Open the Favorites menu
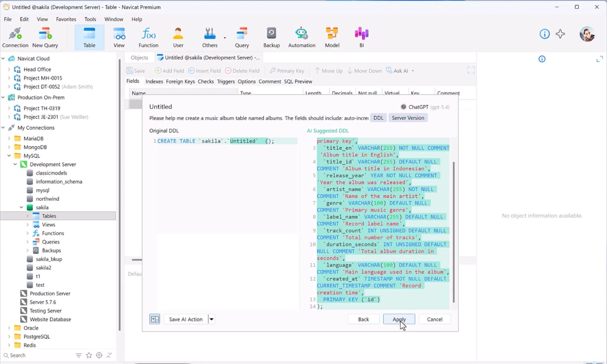The height and width of the screenshot is (364, 607). pyautogui.click(x=66, y=19)
